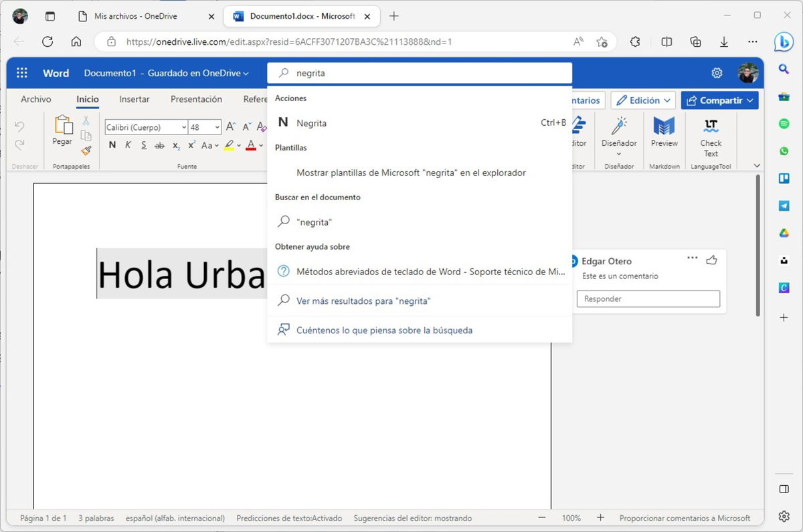
Task: Click Telegram icon in Edge sidebar
Action: pyautogui.click(x=784, y=206)
